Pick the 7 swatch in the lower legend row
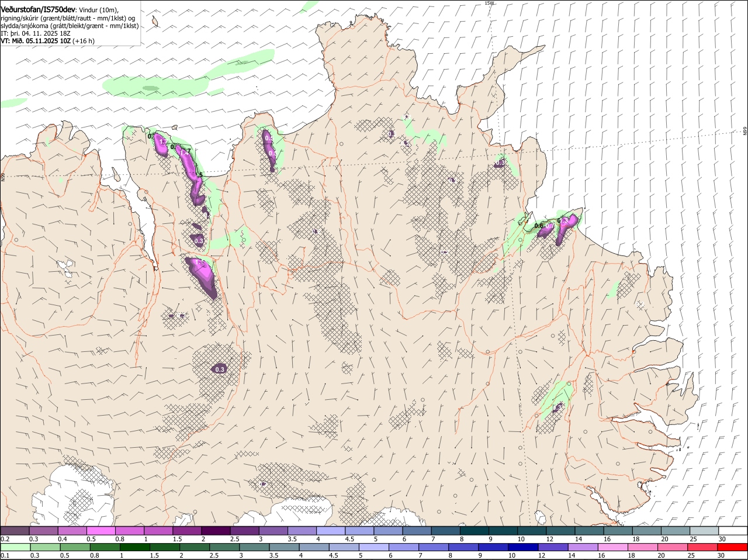The image size is (748, 560). pos(433,547)
